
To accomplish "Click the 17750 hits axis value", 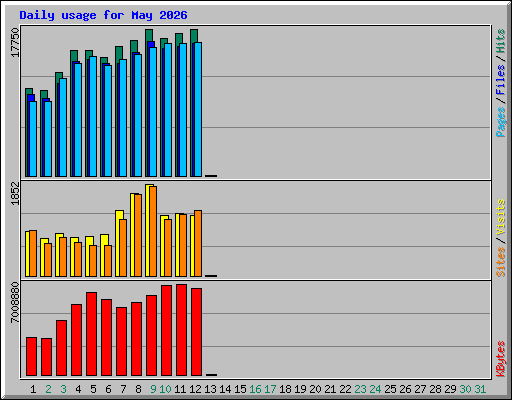I will pos(15,42).
